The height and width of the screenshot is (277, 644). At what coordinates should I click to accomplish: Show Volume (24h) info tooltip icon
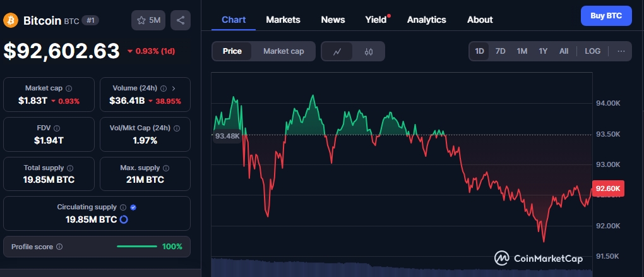pos(164,88)
